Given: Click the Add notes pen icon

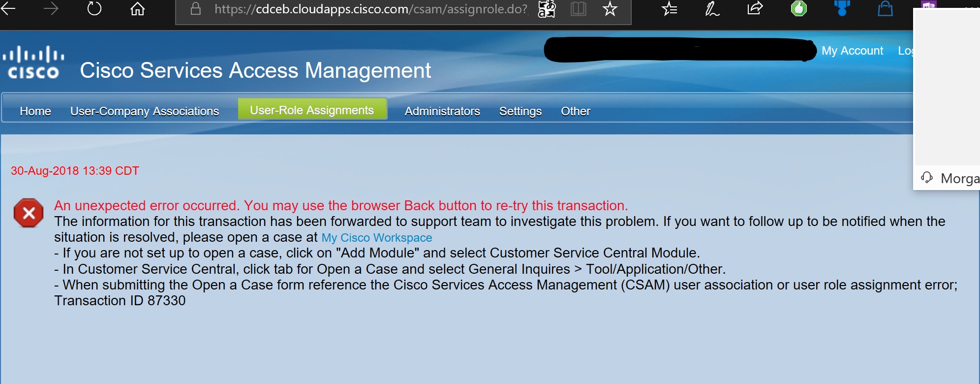Looking at the screenshot, I should pyautogui.click(x=711, y=8).
